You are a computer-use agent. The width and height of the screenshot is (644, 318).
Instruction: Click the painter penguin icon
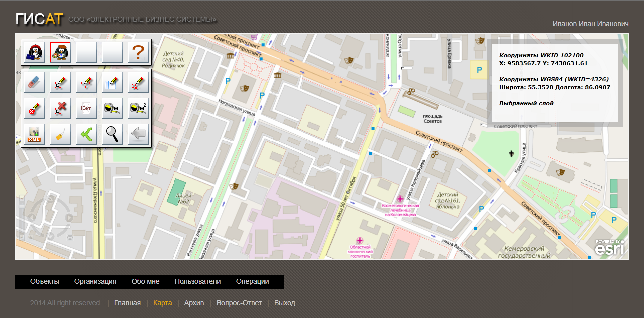coord(60,52)
